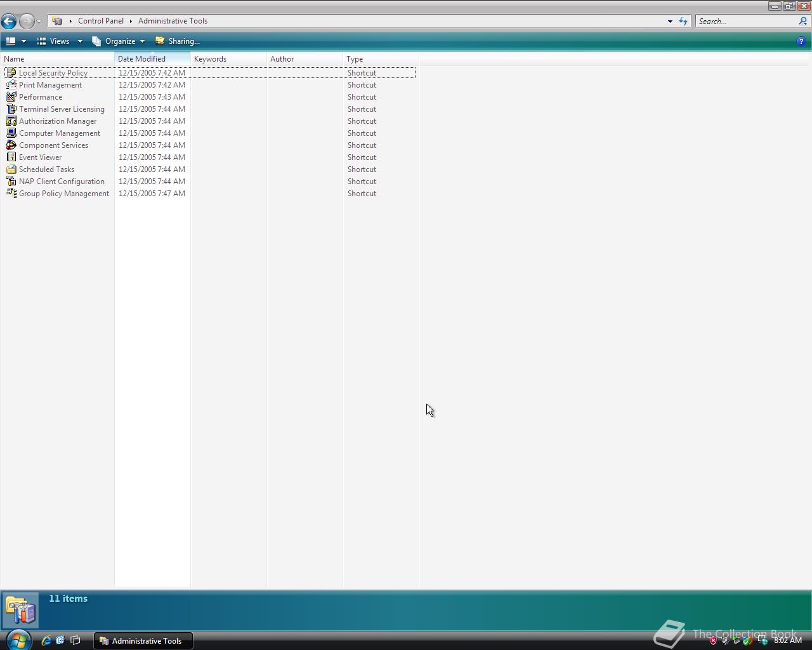Click the 'Authorization Manager' name text
This screenshot has height=650, width=812.
[58, 121]
